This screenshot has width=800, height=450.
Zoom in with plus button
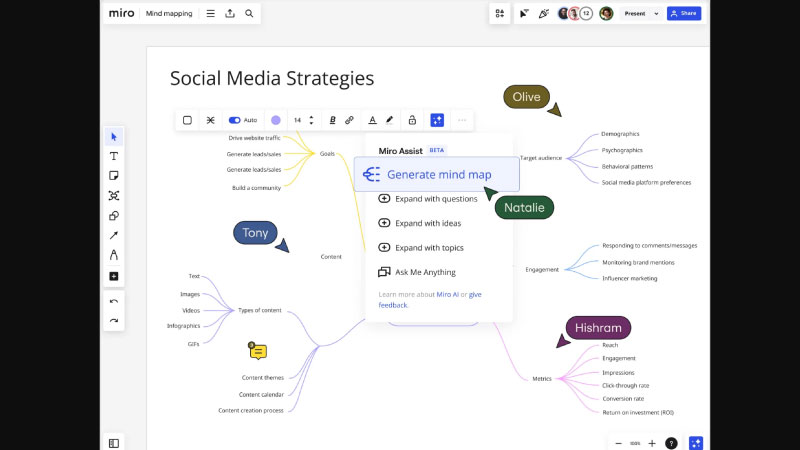(x=652, y=443)
